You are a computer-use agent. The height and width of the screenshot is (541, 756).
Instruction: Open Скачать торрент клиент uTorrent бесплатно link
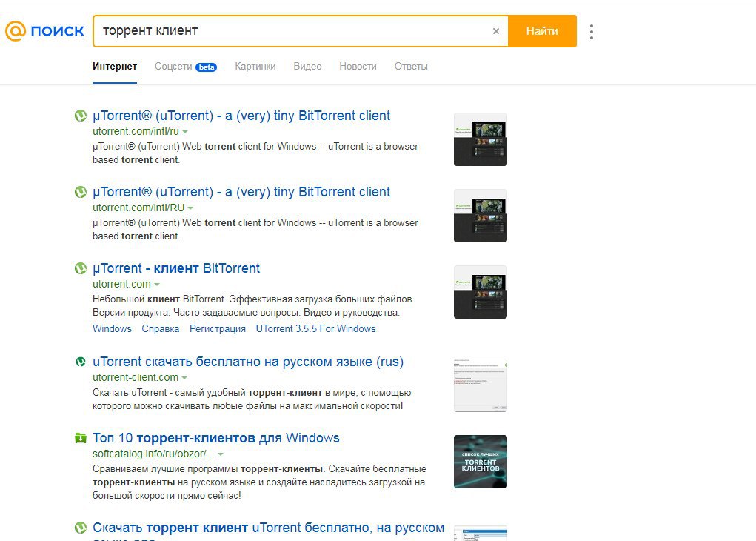pyautogui.click(x=268, y=528)
